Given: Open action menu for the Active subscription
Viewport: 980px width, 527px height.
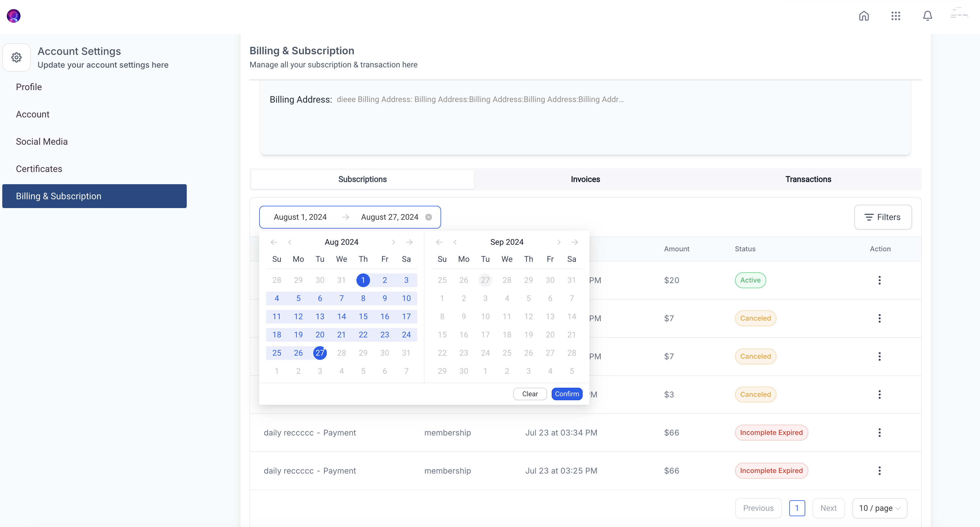Looking at the screenshot, I should 879,281.
